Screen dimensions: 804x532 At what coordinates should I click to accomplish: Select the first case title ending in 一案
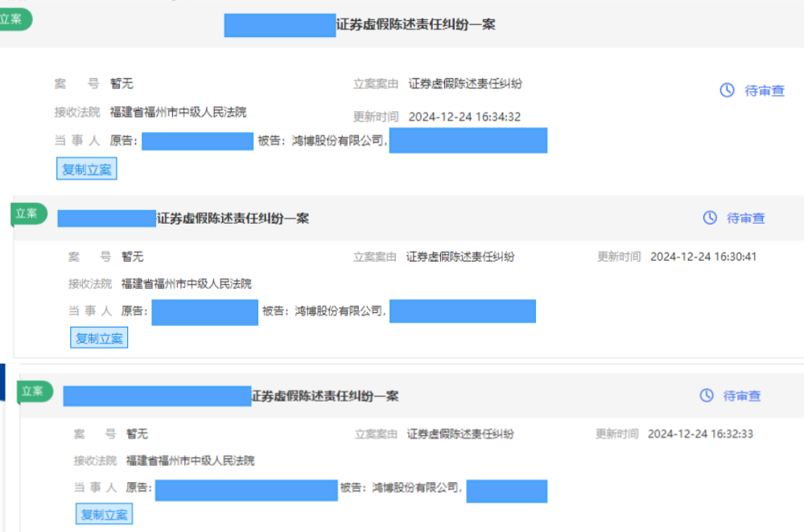[x=415, y=24]
